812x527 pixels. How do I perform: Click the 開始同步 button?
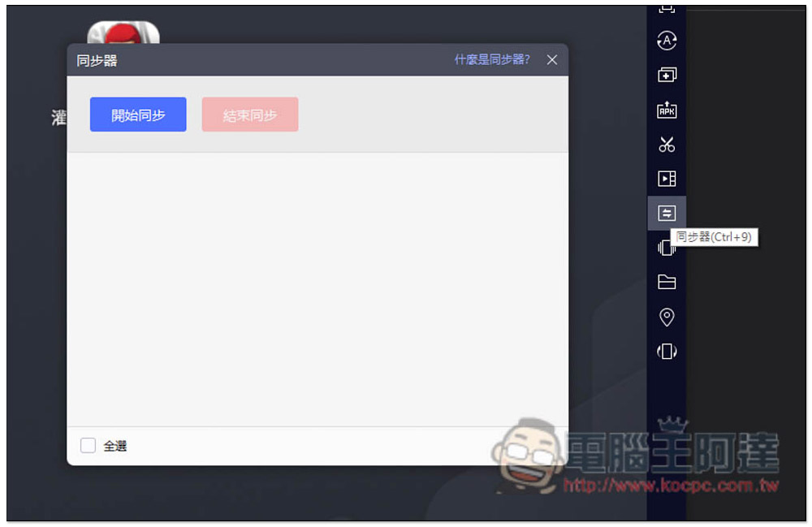[138, 114]
